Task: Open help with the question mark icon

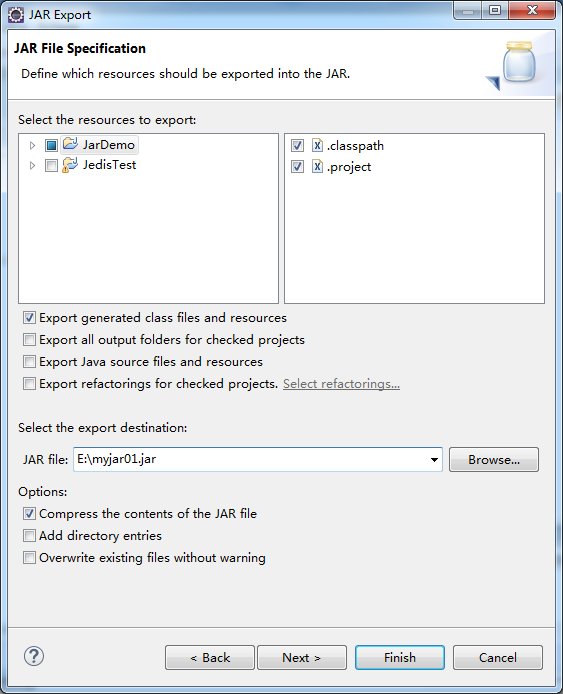Action: pyautogui.click(x=34, y=656)
